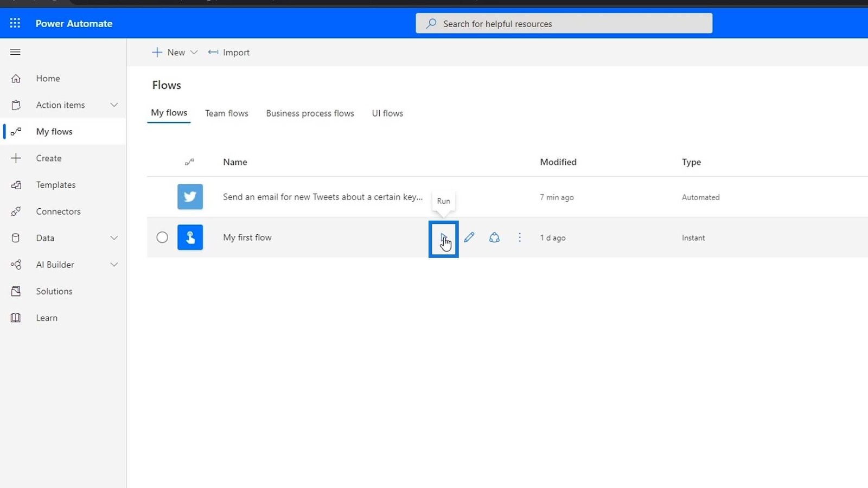868x488 pixels.
Task: Click the Action items clipboard icon
Action: coord(16,105)
